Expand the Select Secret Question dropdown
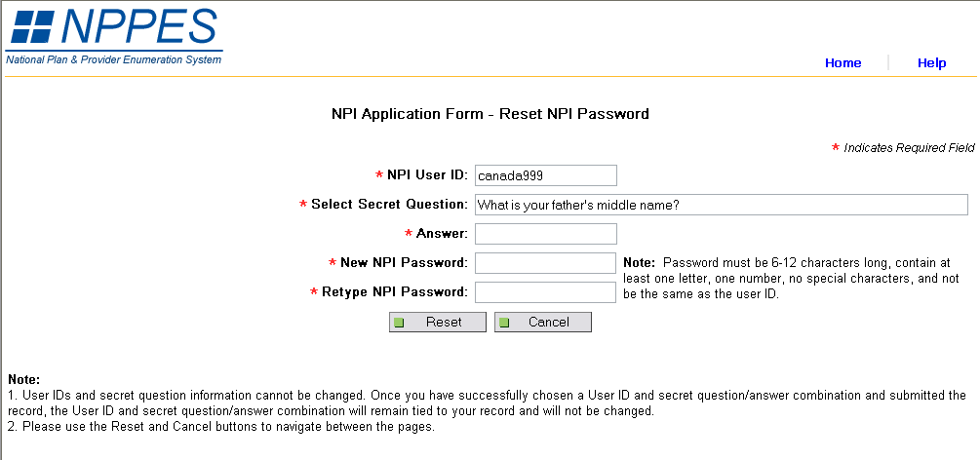The height and width of the screenshot is (460, 980). pyautogui.click(x=721, y=205)
